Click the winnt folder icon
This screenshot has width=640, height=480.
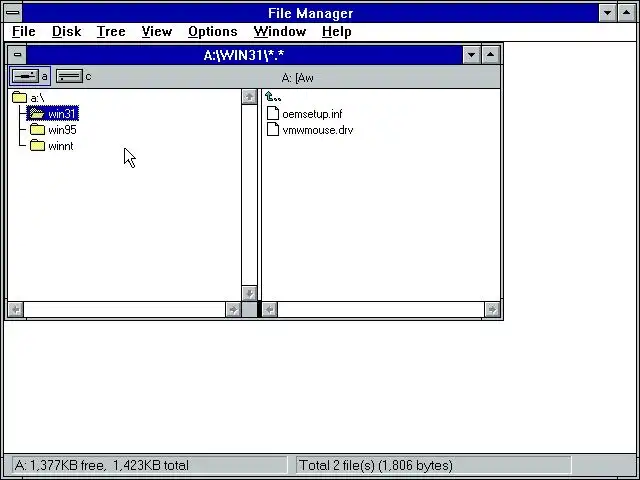coord(37,146)
